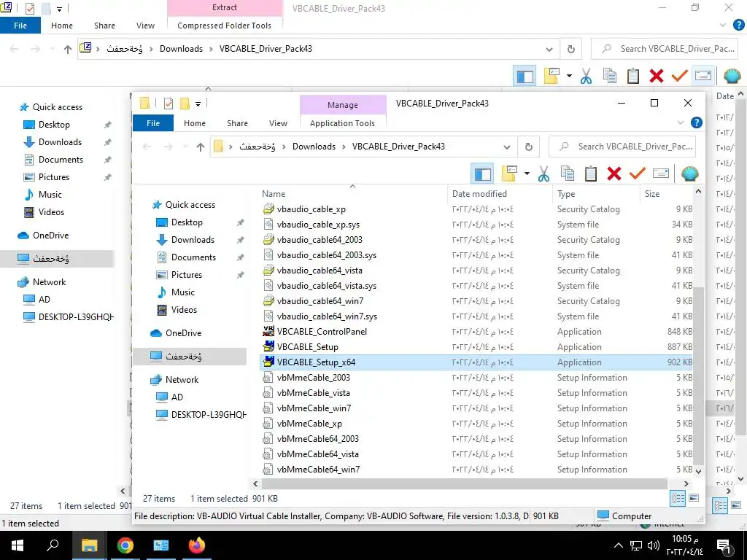
Task: Open address history dropdown in back window
Action: [x=549, y=49]
